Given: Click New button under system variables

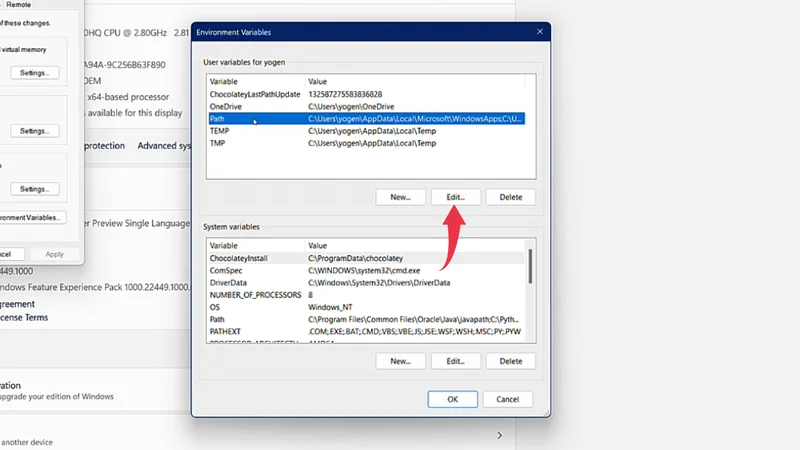Looking at the screenshot, I should click(x=401, y=361).
